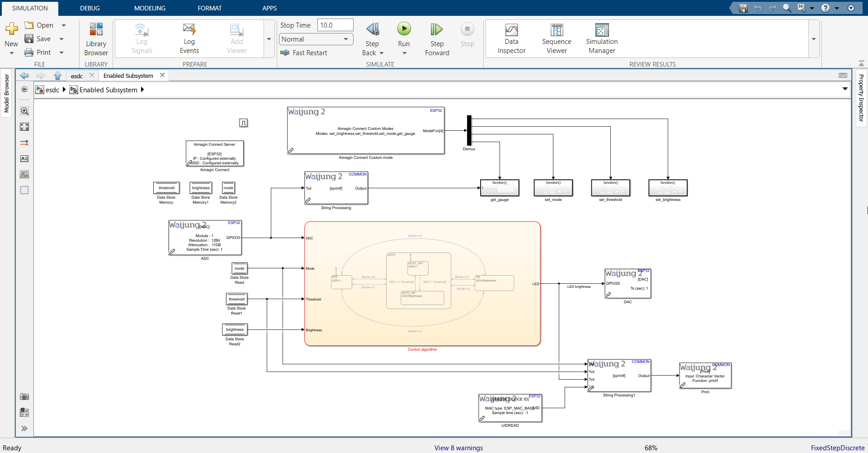
Task: Go up to parent with up arrow
Action: pyautogui.click(x=57, y=76)
